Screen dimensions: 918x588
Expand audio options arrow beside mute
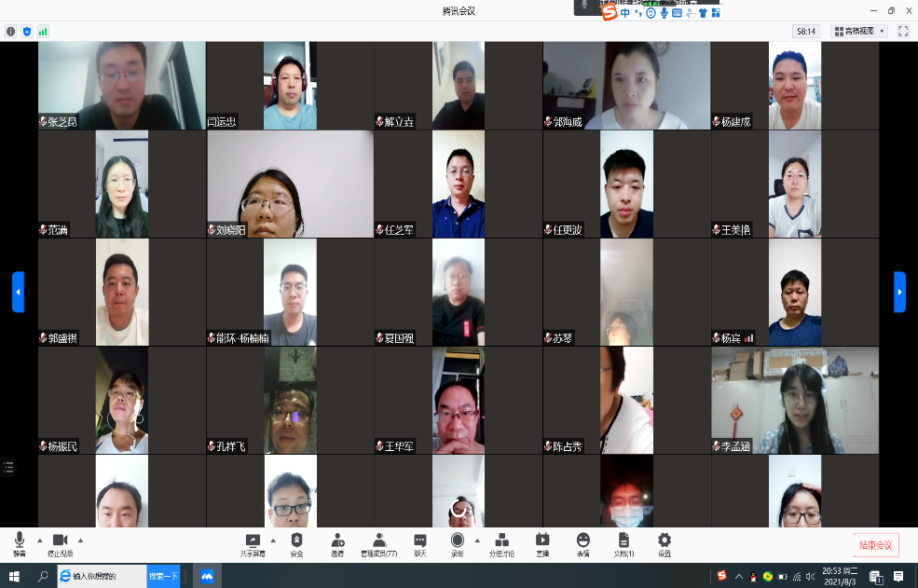point(39,540)
